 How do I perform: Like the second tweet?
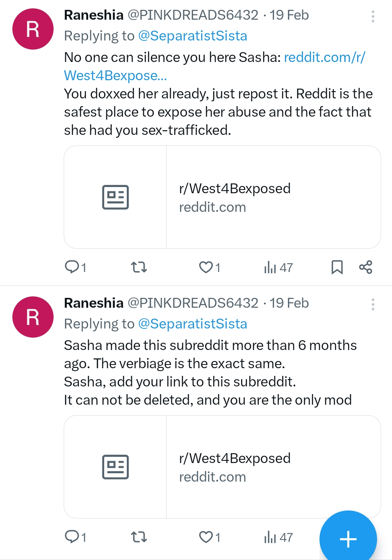(209, 537)
